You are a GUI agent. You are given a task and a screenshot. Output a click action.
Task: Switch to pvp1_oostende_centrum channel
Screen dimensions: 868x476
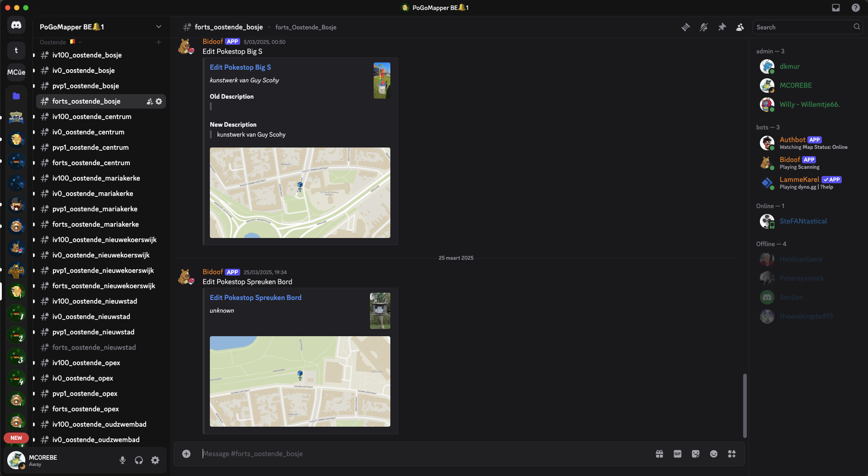pos(101,148)
